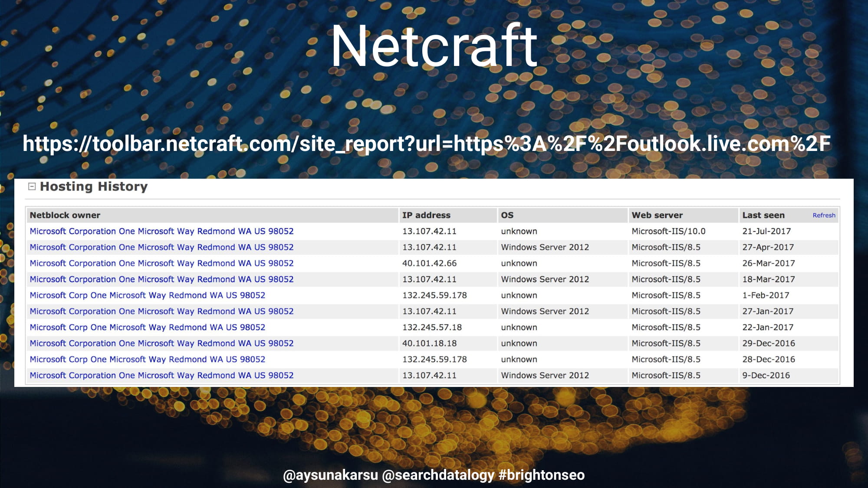Open netblock owner link for 18-Mar-2017 row
The image size is (868, 488).
click(161, 279)
